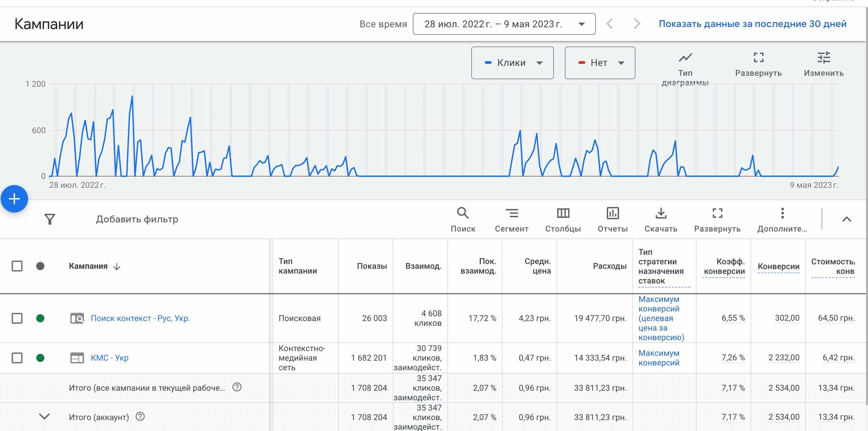Click the Взаимод. column header
This screenshot has width=868, height=431.
(x=423, y=266)
